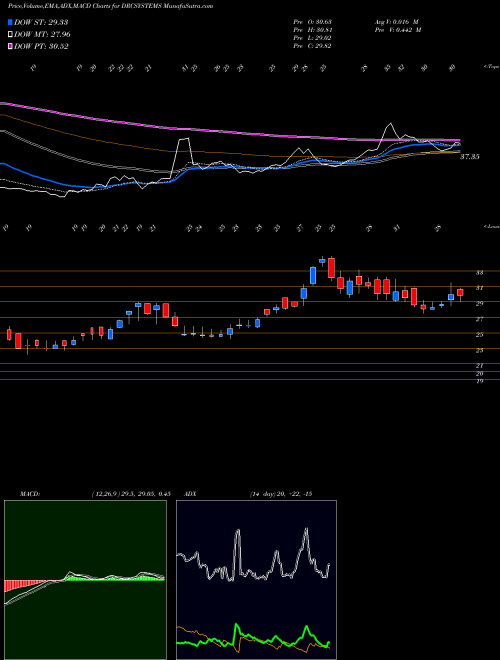The height and width of the screenshot is (660, 500).
Task: Click the 23 price level label
Action: coord(479,351)
